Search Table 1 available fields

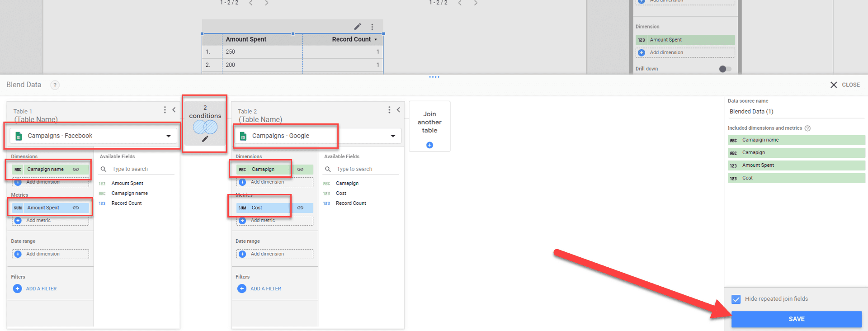(137, 169)
